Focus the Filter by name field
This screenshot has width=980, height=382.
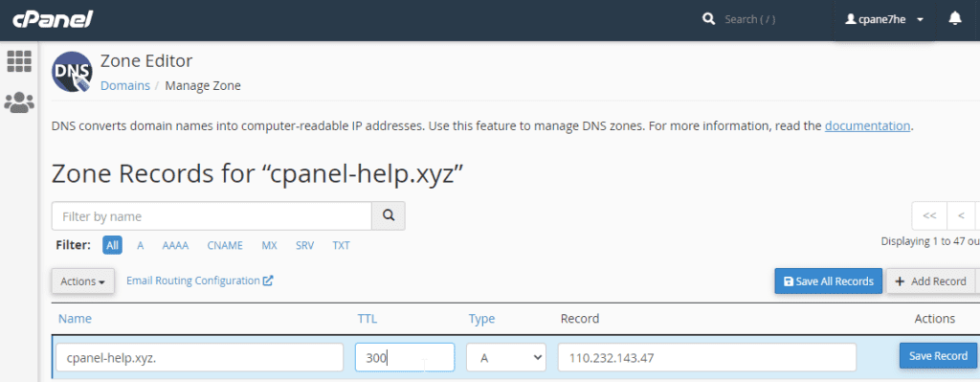[x=212, y=216]
